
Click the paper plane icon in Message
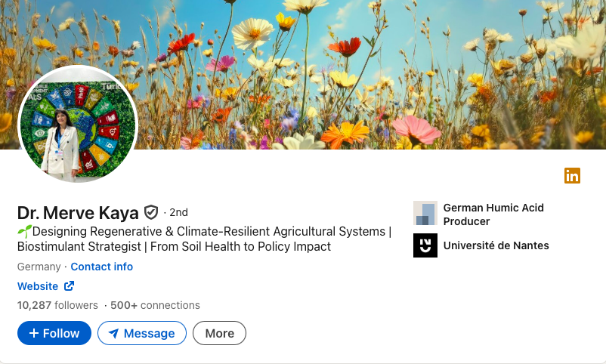point(113,333)
